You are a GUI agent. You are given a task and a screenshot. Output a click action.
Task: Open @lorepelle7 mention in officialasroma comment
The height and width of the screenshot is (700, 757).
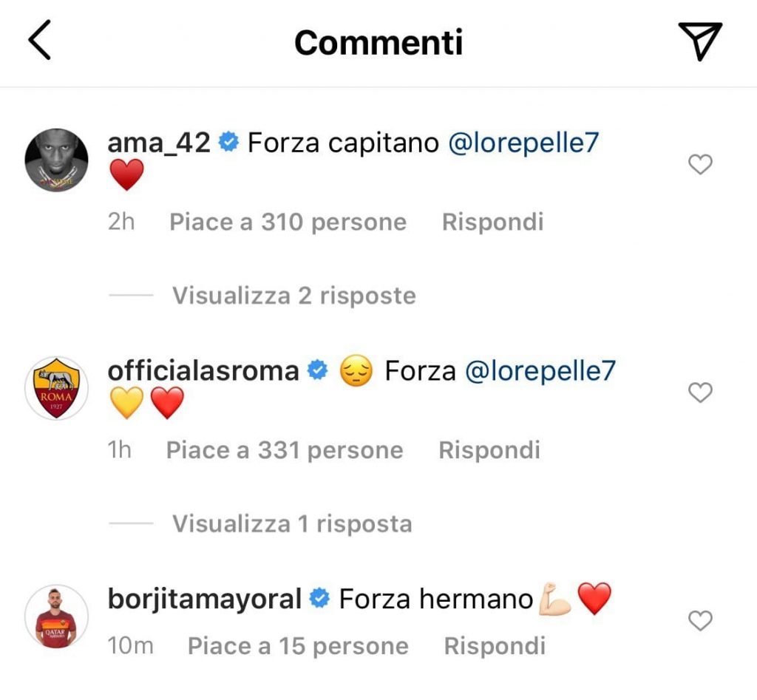tap(540, 371)
